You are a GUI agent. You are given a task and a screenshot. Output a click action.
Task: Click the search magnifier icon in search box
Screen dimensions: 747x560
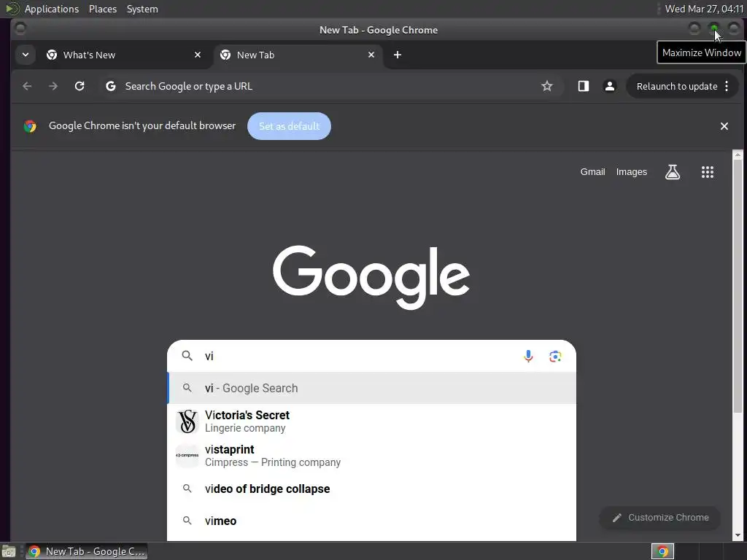[x=187, y=356]
